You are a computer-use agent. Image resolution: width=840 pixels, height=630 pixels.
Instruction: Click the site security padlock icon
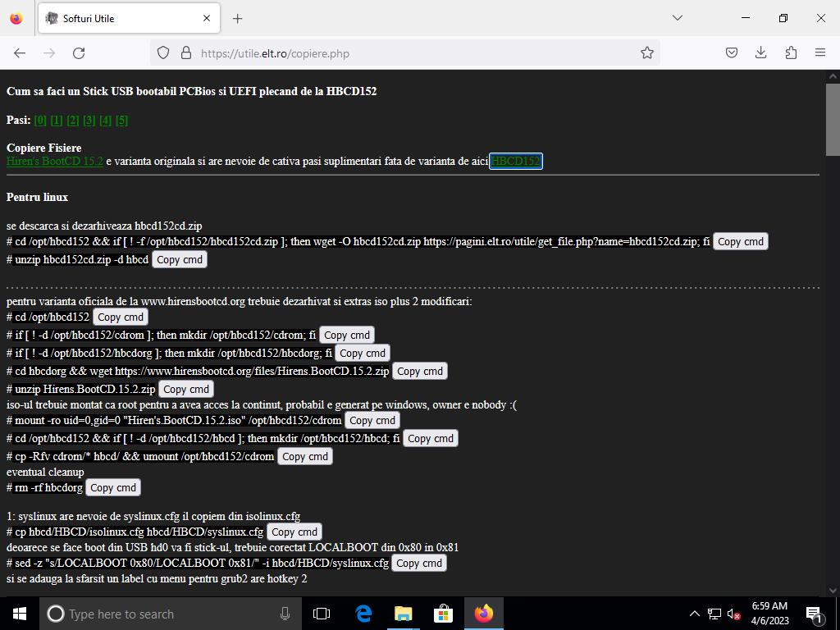tap(185, 53)
